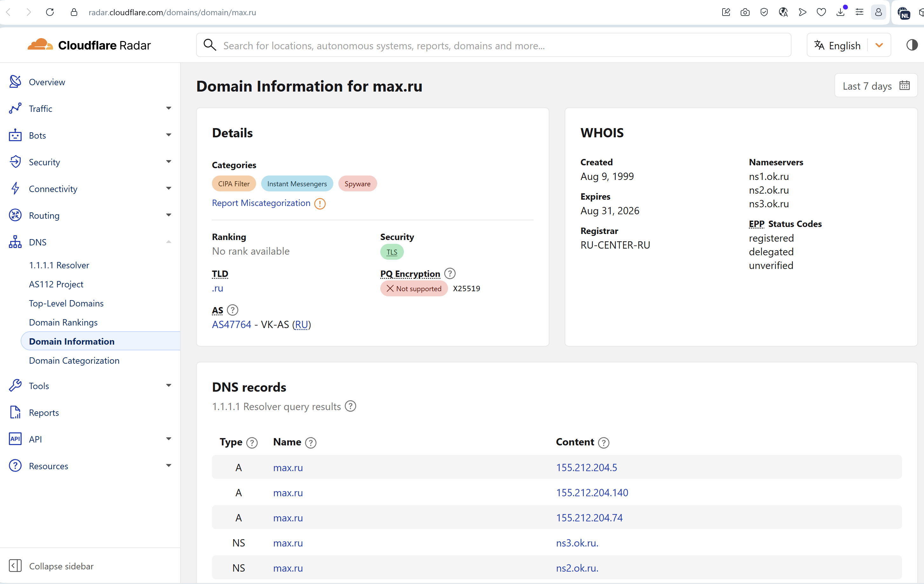This screenshot has height=584, width=924.
Task: Toggle dark mode contrast icon
Action: pyautogui.click(x=912, y=45)
